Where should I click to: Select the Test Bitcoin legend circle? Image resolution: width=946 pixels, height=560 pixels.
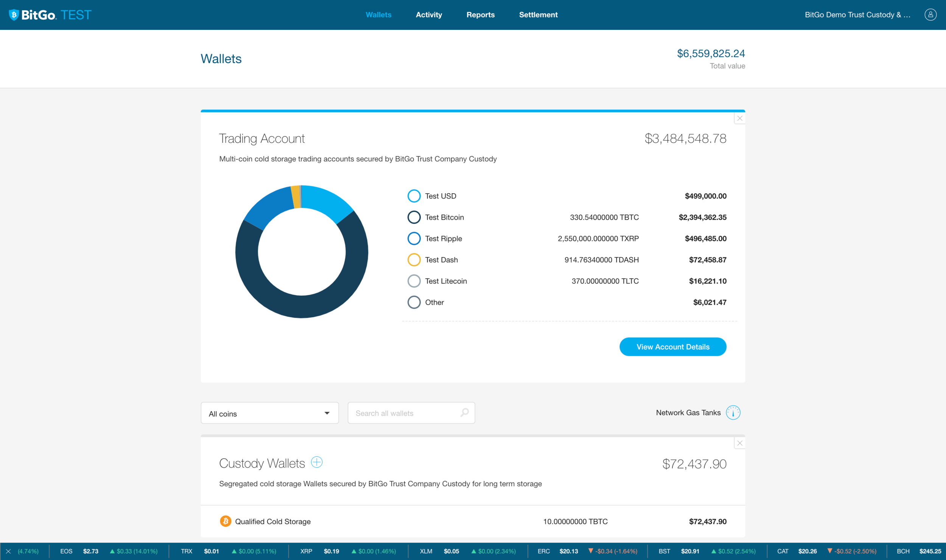(414, 217)
